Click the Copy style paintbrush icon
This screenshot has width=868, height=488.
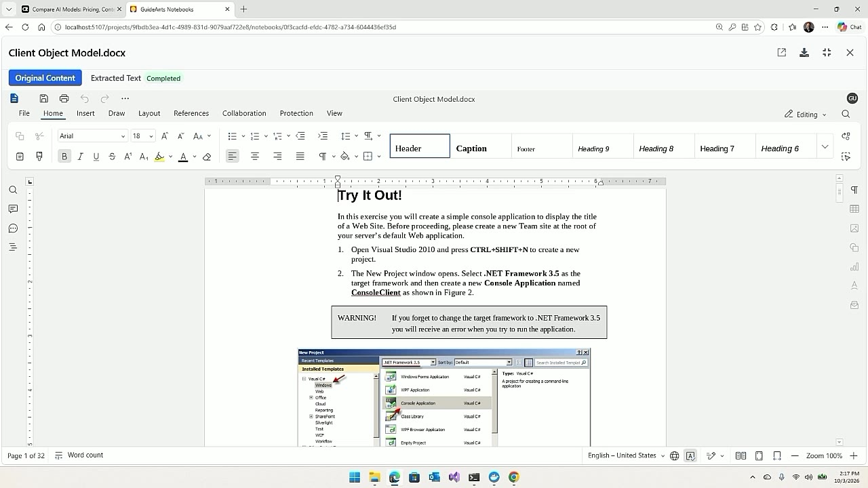[x=39, y=157]
